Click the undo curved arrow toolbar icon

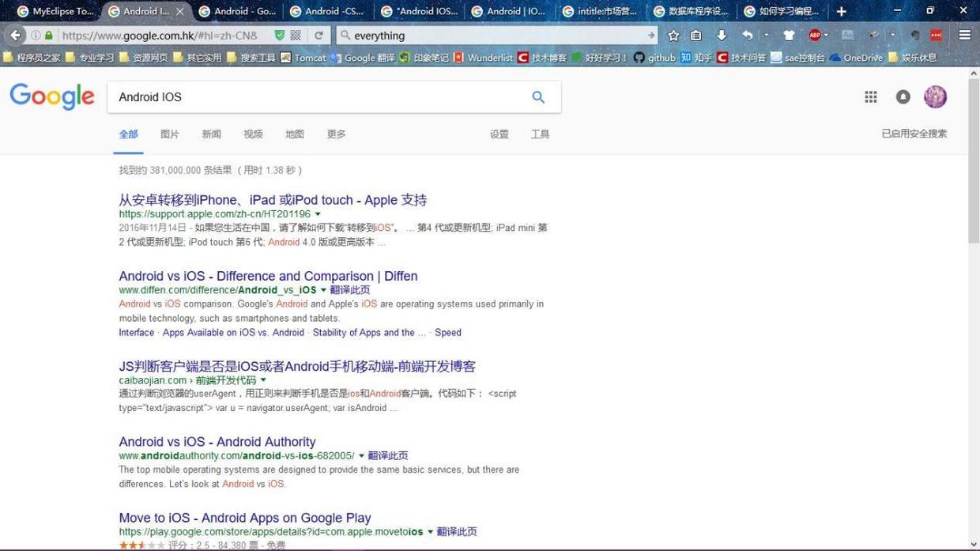pyautogui.click(x=748, y=35)
